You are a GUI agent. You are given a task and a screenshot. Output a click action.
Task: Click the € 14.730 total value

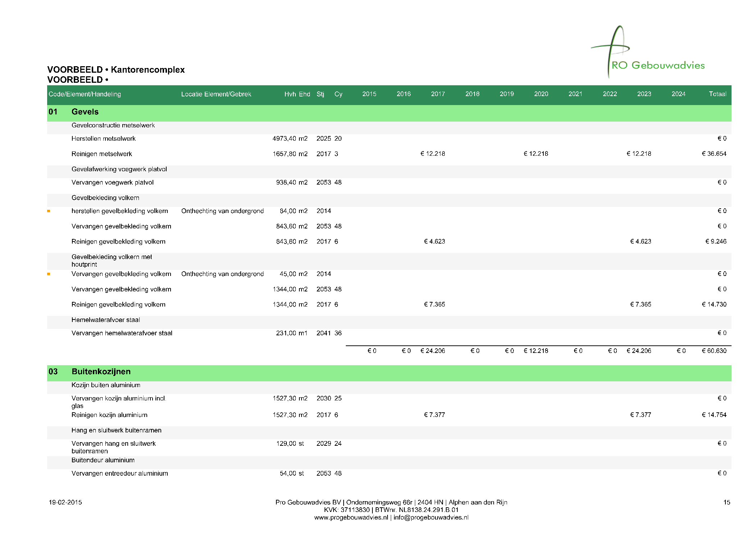click(x=714, y=305)
